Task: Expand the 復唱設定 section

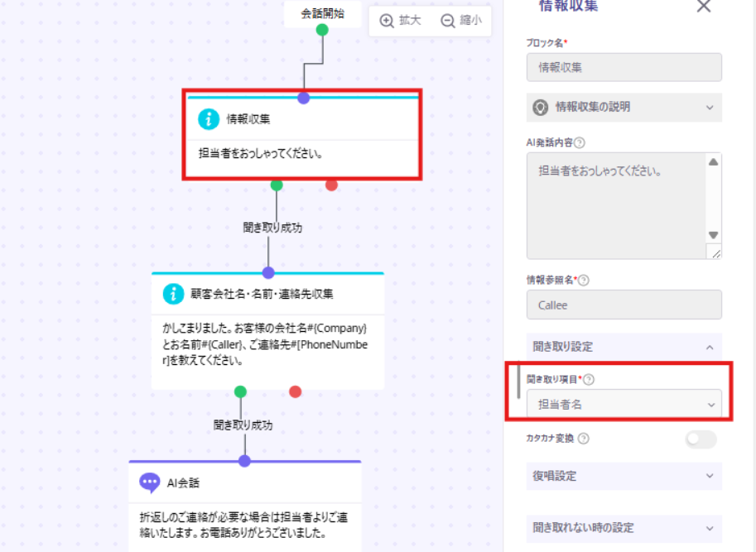Action: tap(709, 476)
